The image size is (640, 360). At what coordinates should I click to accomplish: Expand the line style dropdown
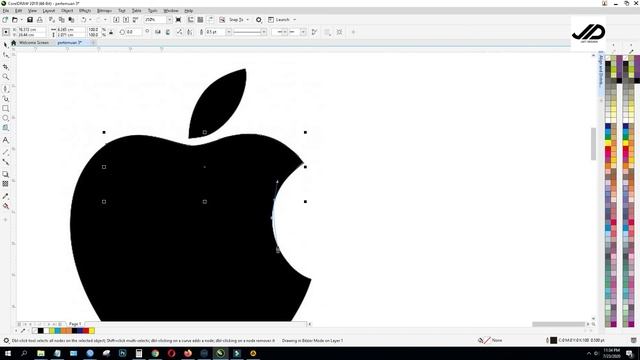click(264, 32)
